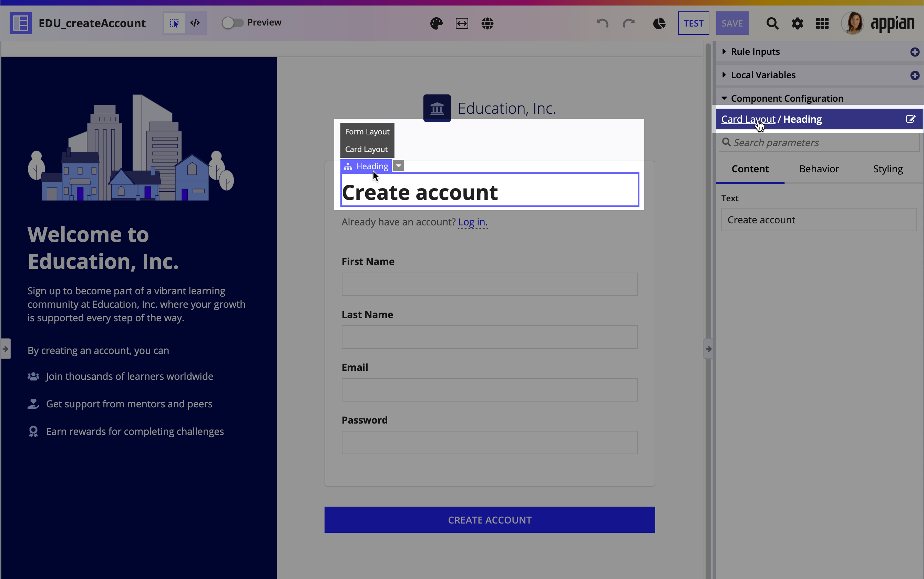Open the apps grid navigation menu
This screenshot has height=579, width=924.
tap(822, 23)
